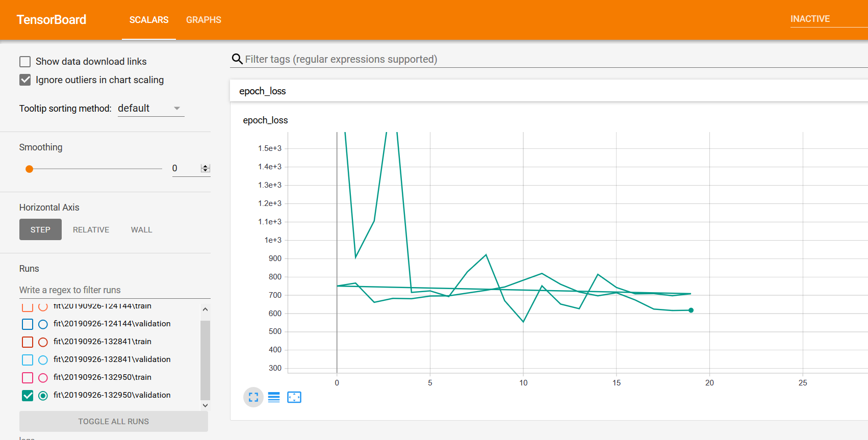This screenshot has height=440, width=868.
Task: Click runs list scrollbar up arrow
Action: click(205, 309)
